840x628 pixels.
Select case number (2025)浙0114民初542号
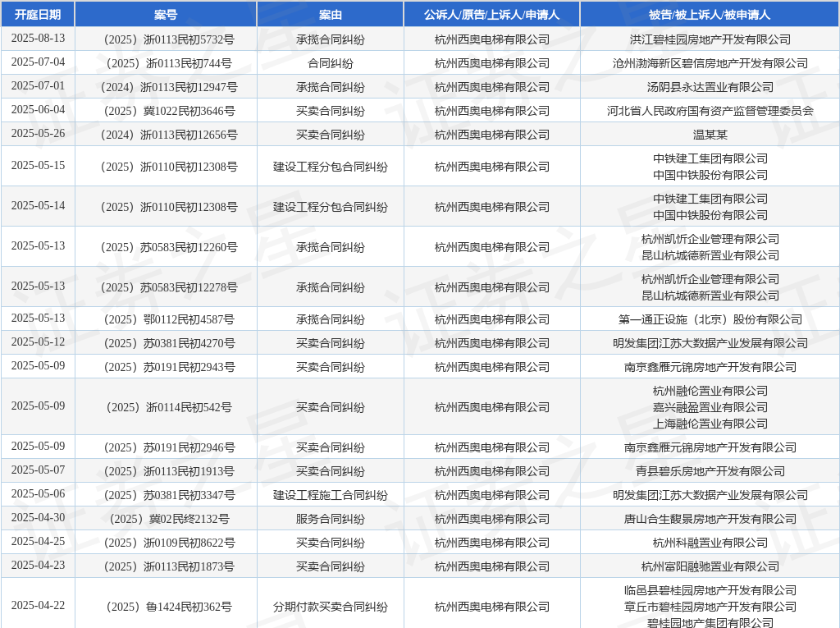[x=169, y=407]
